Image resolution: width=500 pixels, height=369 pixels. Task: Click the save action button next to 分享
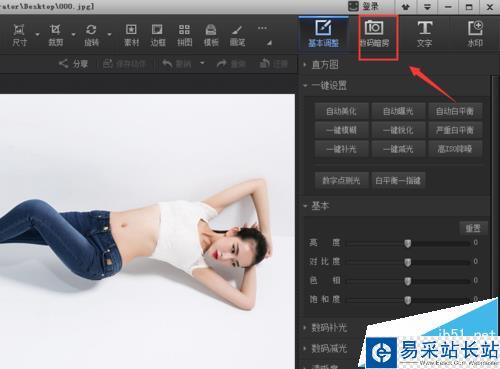tap(124, 64)
